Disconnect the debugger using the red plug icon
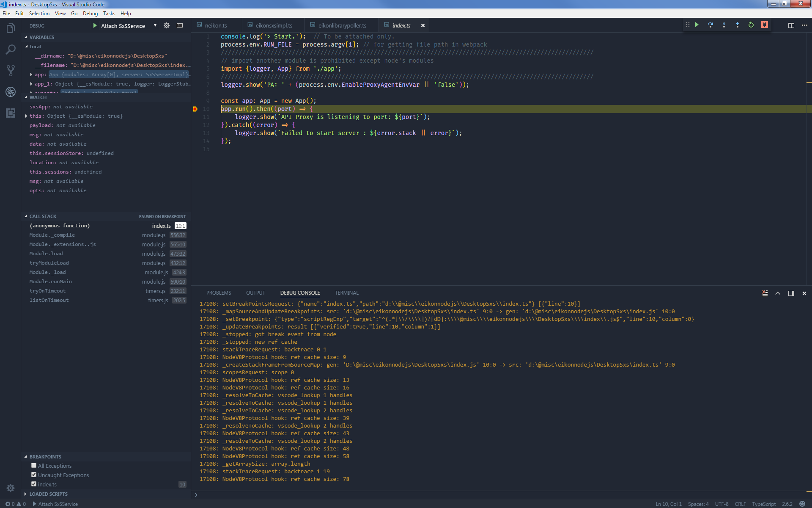Viewport: 812px width, 508px height. [x=764, y=25]
